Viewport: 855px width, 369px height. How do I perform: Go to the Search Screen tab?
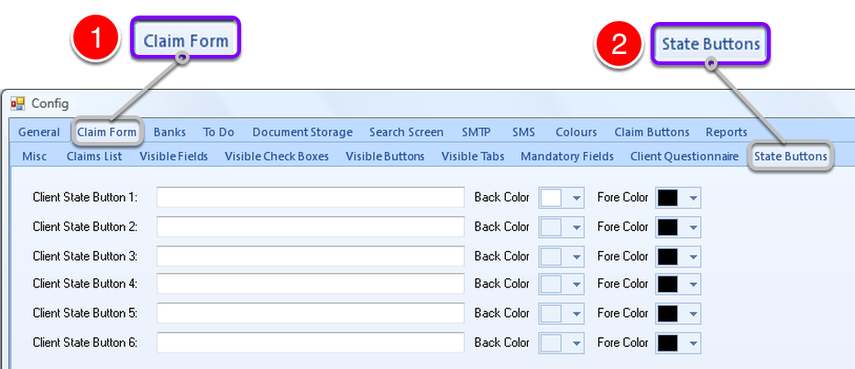point(406,132)
